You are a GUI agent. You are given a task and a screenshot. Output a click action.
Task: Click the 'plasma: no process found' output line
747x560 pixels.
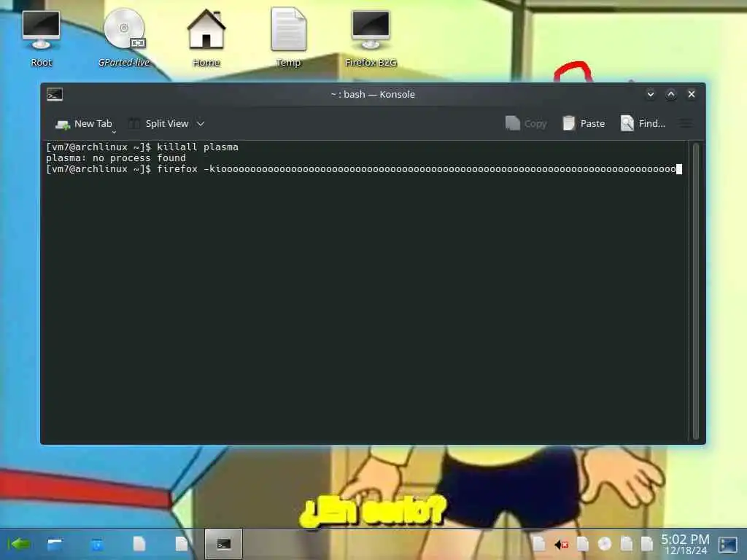point(116,157)
